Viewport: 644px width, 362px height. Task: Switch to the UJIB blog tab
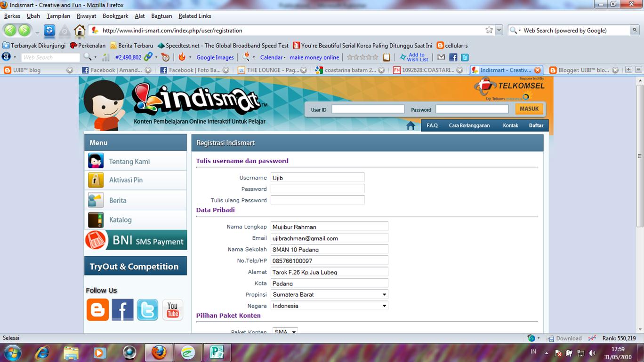39,70
